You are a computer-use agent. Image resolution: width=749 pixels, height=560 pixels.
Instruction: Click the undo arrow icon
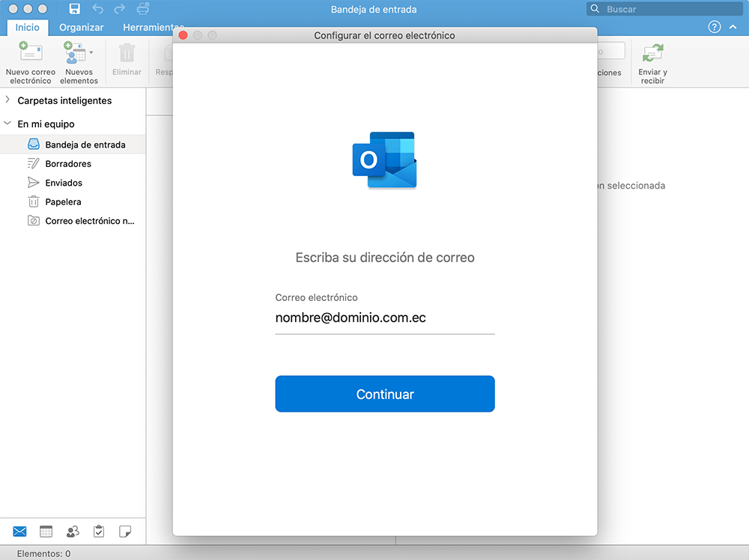[x=97, y=8]
